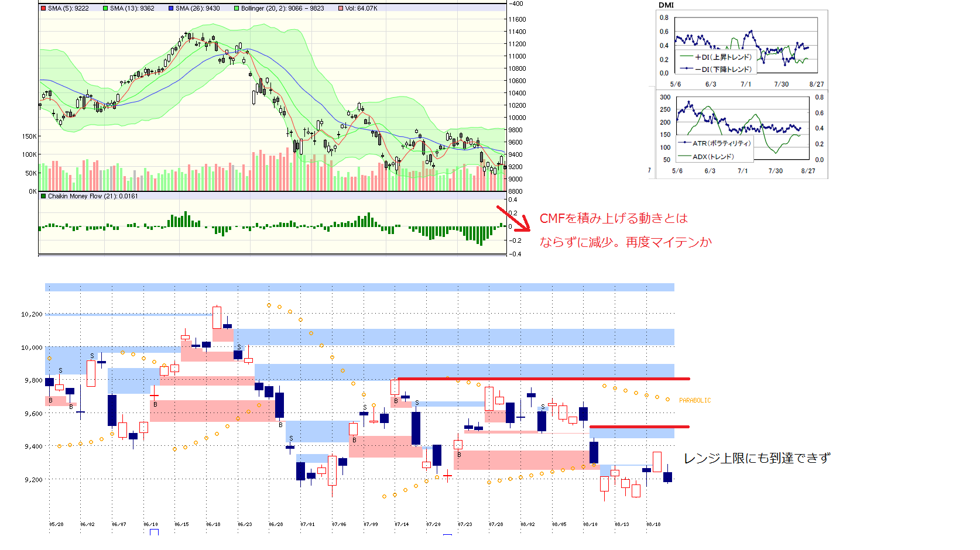Click the PARABOLIC label on candlestick chart

(x=695, y=401)
